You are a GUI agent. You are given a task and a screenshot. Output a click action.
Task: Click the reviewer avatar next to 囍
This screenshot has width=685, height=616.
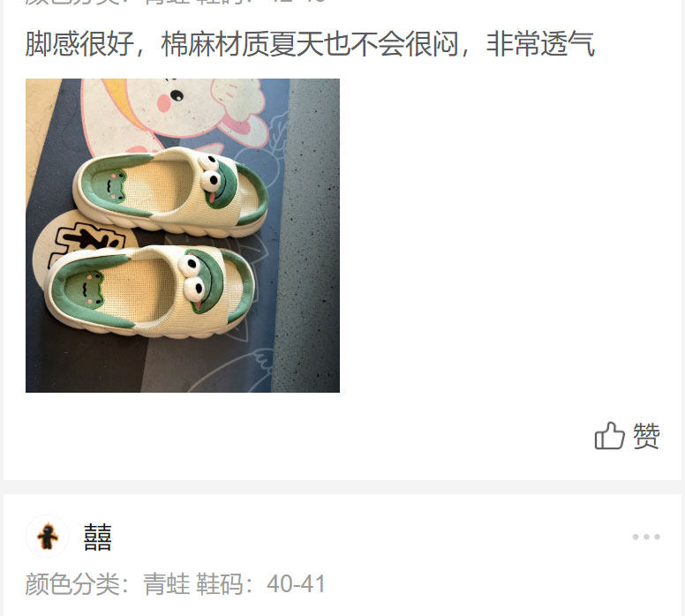[x=47, y=537]
